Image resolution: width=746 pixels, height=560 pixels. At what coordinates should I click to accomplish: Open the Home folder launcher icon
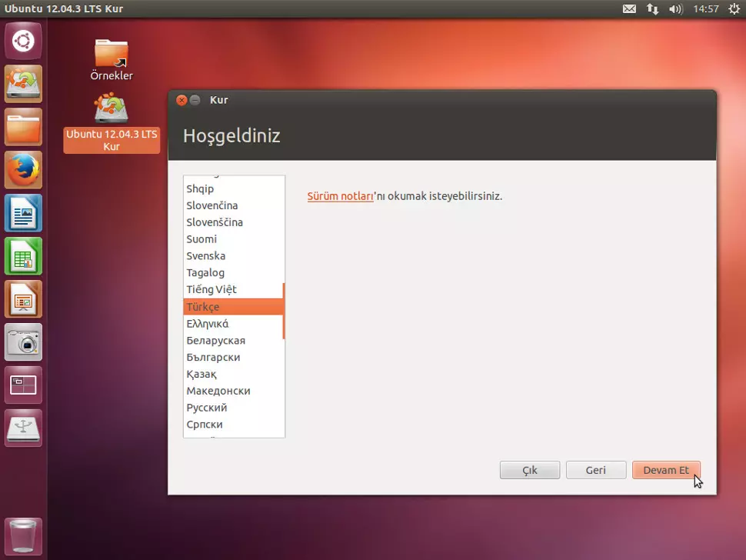pyautogui.click(x=23, y=127)
